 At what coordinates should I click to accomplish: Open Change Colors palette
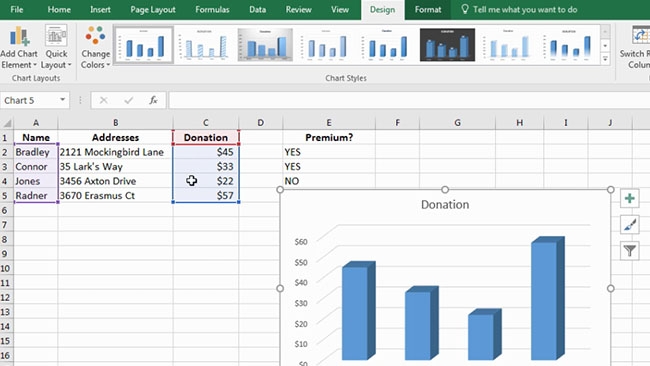[95, 46]
